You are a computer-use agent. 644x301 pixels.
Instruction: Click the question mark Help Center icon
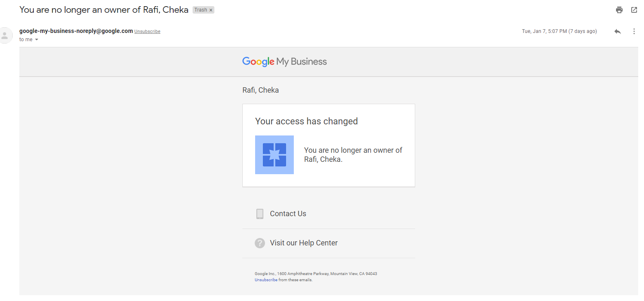coord(260,243)
